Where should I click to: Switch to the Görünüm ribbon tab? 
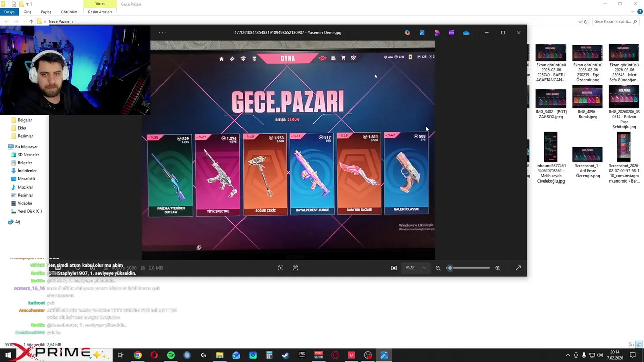click(69, 12)
